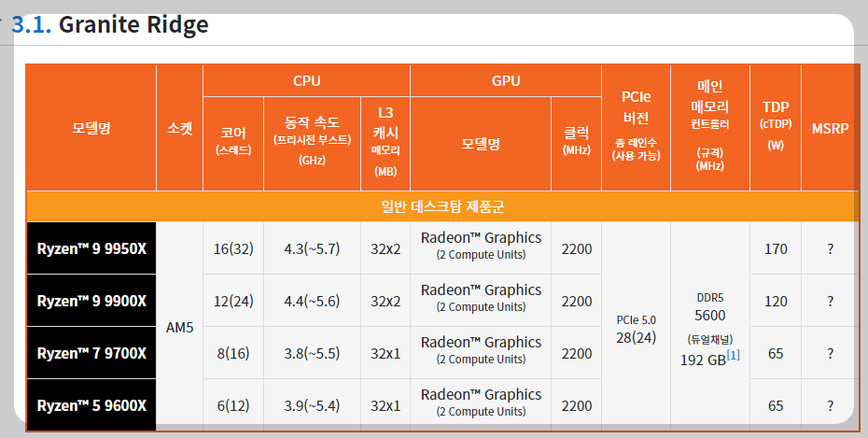Click the GPU group header
868x438 pixels.
click(x=506, y=81)
